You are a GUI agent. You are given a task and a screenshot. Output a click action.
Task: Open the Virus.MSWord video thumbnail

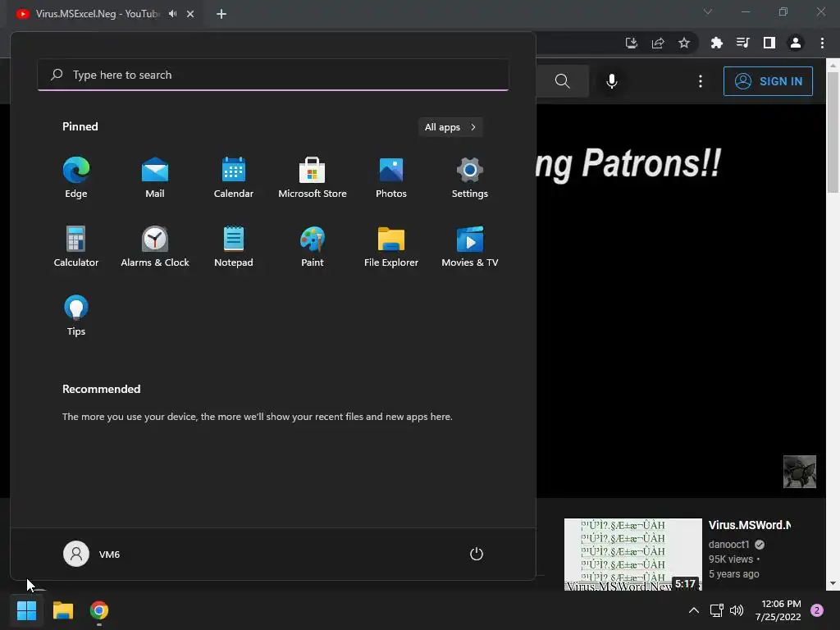(632, 555)
